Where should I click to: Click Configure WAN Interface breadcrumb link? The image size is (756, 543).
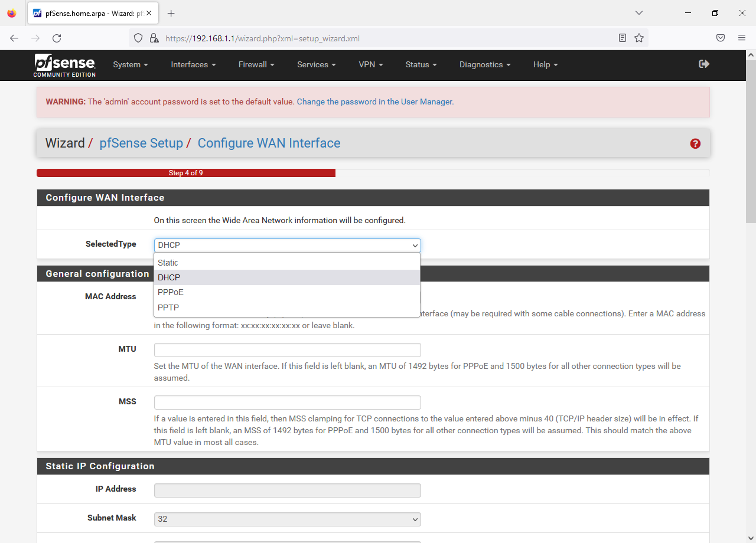tap(269, 143)
